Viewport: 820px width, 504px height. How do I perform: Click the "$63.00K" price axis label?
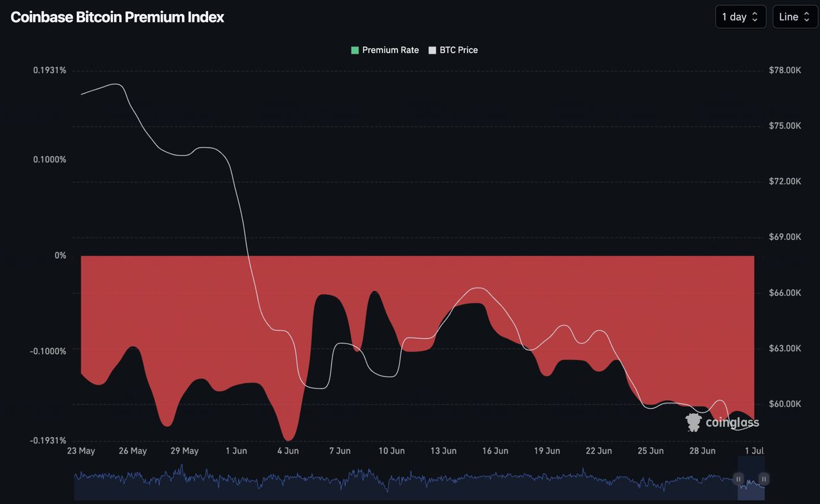[785, 348]
